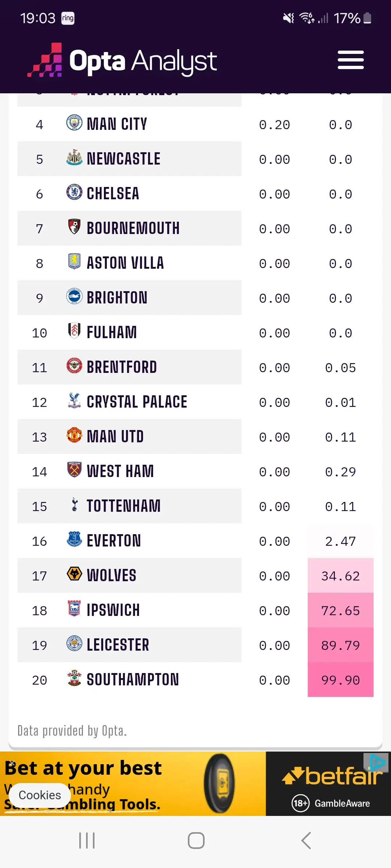The width and height of the screenshot is (391, 868).
Task: Select the Brighton team name
Action: click(117, 298)
